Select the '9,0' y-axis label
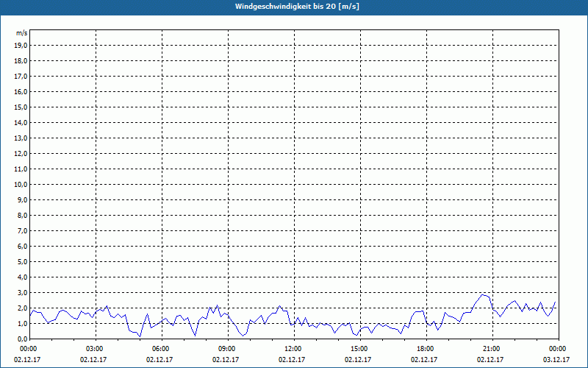The image size is (588, 368). coord(22,199)
